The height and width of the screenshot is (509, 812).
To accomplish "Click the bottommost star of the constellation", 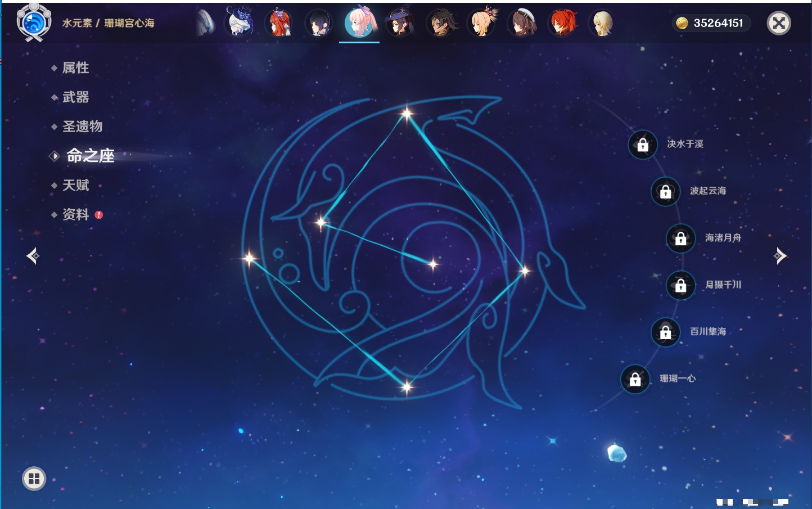I will click(x=407, y=386).
